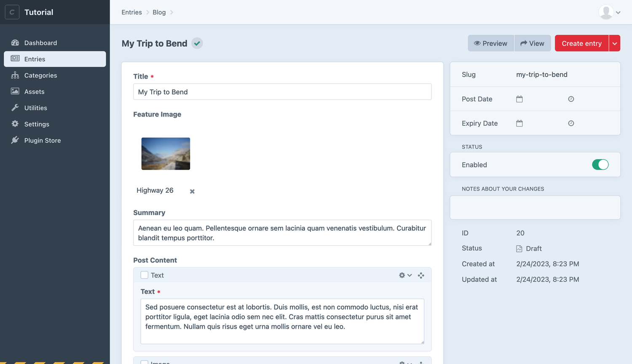632x364 pixels.
Task: Open the Utilities wrench icon
Action: 15,108
